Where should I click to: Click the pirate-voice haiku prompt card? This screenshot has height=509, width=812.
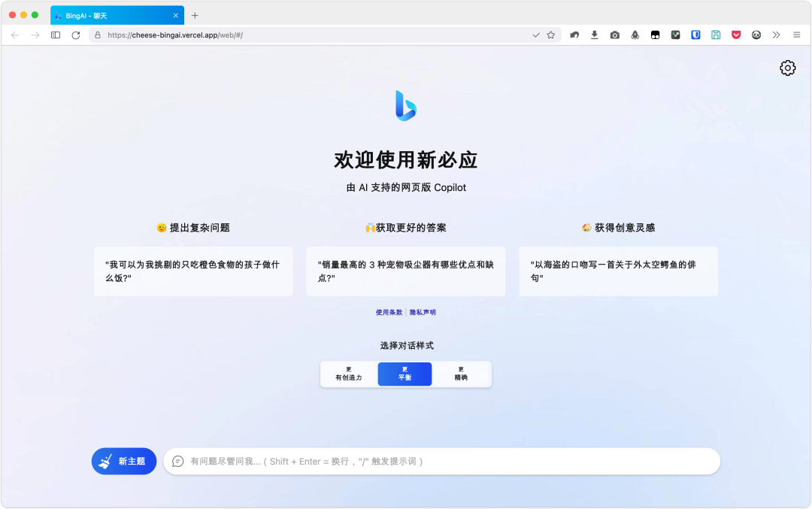coord(618,271)
